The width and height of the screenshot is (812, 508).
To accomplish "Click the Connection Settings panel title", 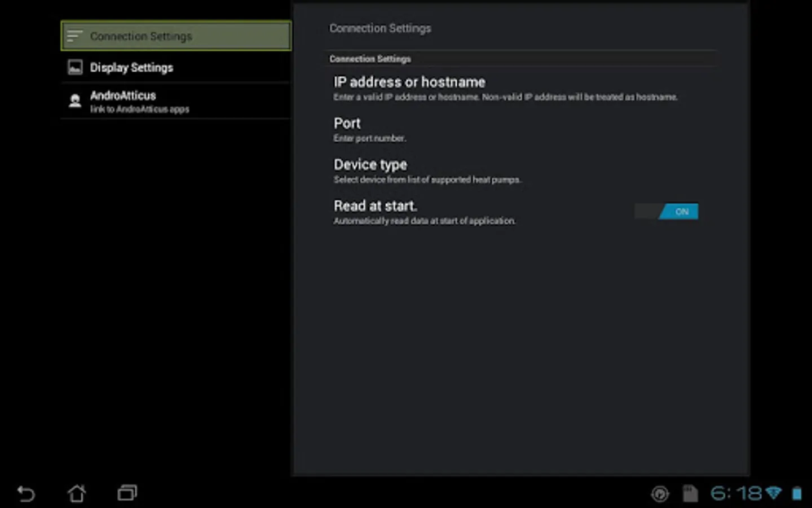I will [380, 28].
